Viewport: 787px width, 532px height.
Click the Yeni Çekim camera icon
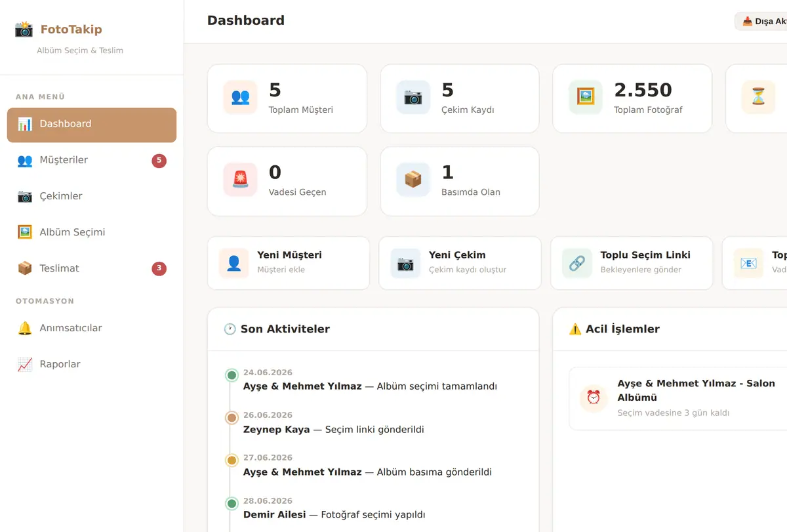pyautogui.click(x=405, y=263)
